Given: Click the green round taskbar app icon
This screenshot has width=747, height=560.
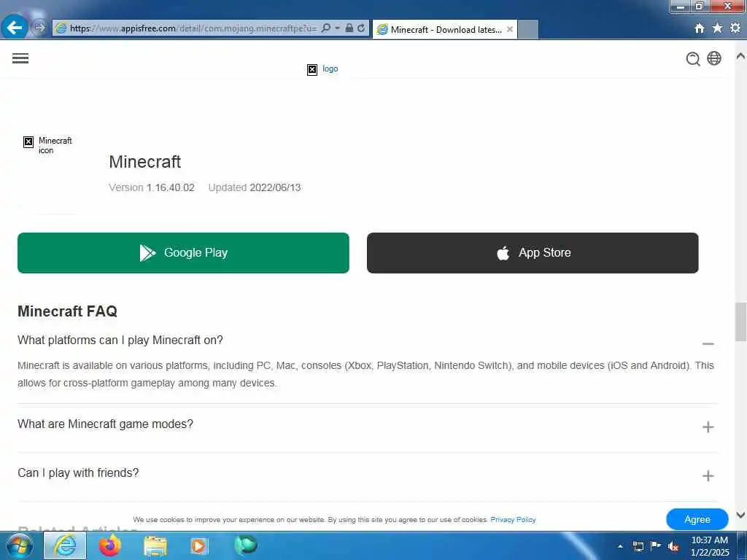Looking at the screenshot, I should 246,545.
